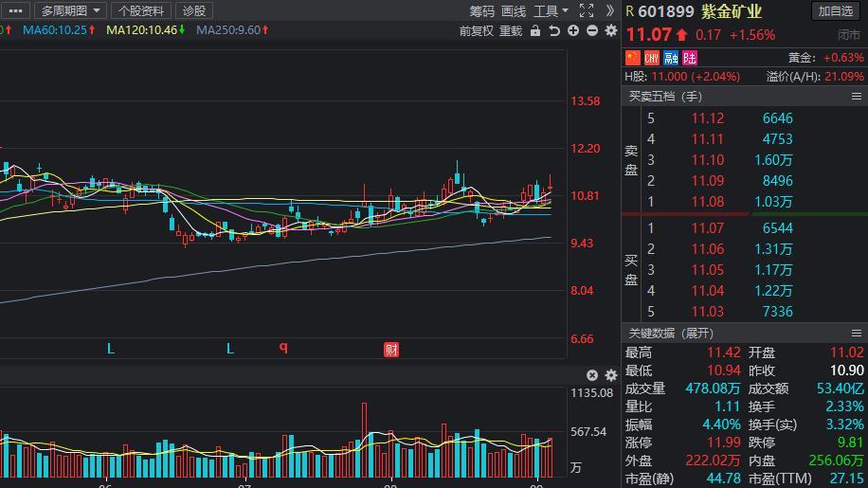Screen dimensions: 868x488
Task: Expand the 关键数据 section
Action: (x=671, y=334)
